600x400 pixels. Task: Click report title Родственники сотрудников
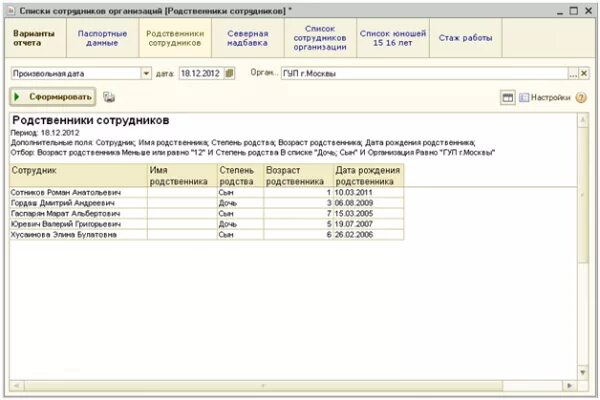pos(91,120)
